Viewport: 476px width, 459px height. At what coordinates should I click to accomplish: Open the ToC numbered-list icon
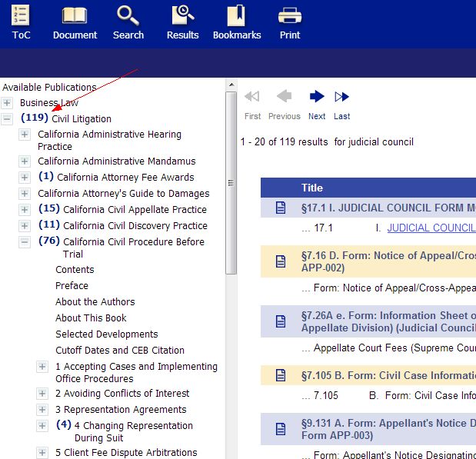coord(21,15)
